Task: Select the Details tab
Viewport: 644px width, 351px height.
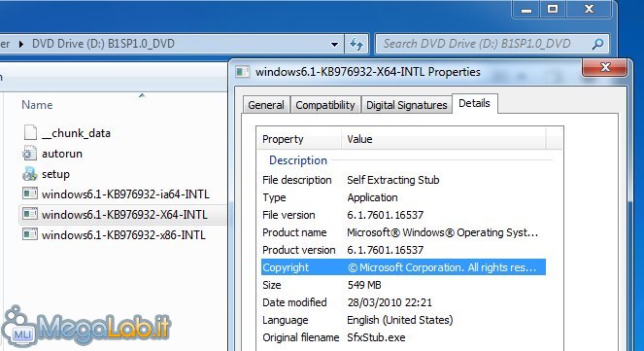Action: click(x=474, y=103)
